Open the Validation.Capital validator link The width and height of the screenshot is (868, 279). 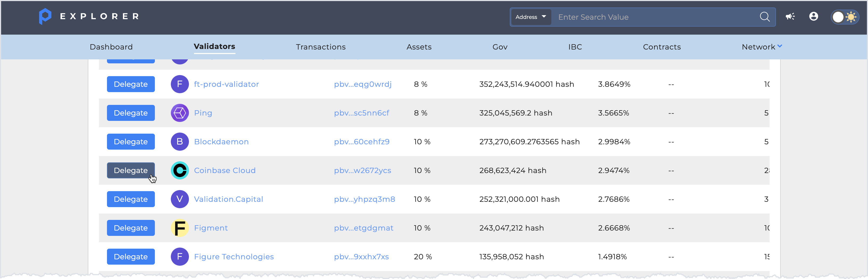[x=229, y=199]
